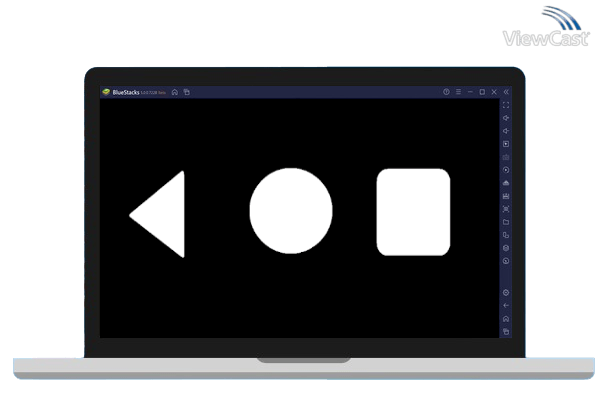Click the circular clock-arrow icon in sidebar
This screenshot has width=602, height=414.
[x=506, y=261]
